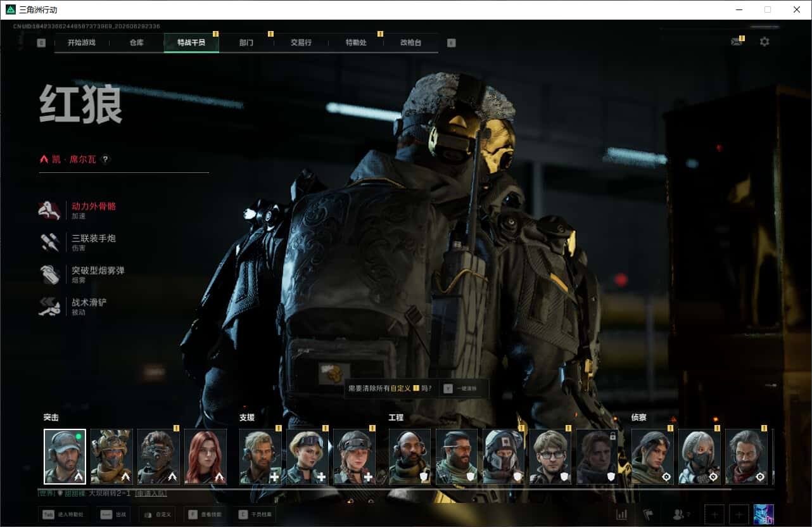Select the blond male 支援 operator with headset
Image resolution: width=812 pixels, height=527 pixels.
click(260, 457)
